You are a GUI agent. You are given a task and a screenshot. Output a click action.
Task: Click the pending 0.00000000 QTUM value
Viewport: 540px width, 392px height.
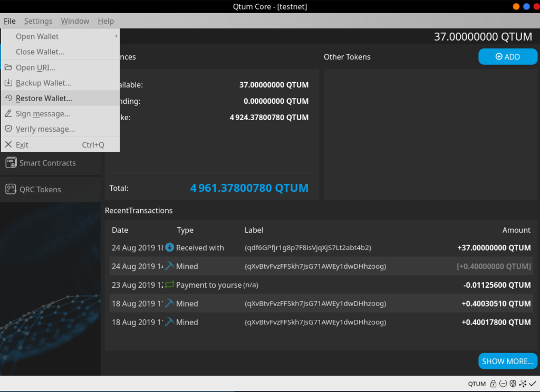[x=276, y=101]
